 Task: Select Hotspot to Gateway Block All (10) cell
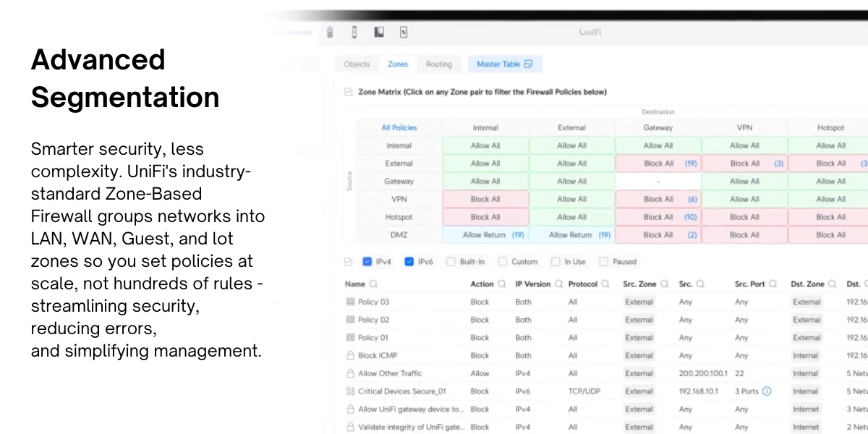pyautogui.click(x=658, y=217)
